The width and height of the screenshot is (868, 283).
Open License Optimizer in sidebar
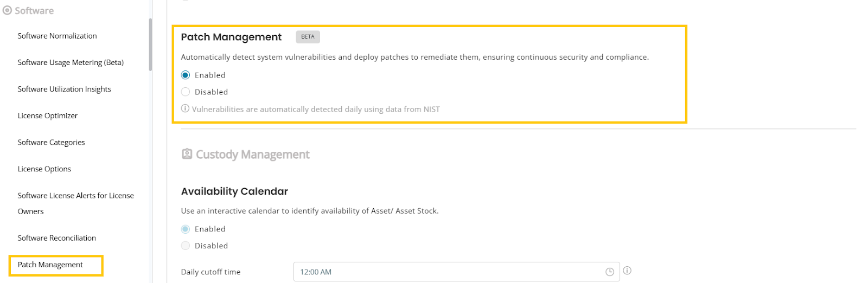pyautogui.click(x=47, y=115)
